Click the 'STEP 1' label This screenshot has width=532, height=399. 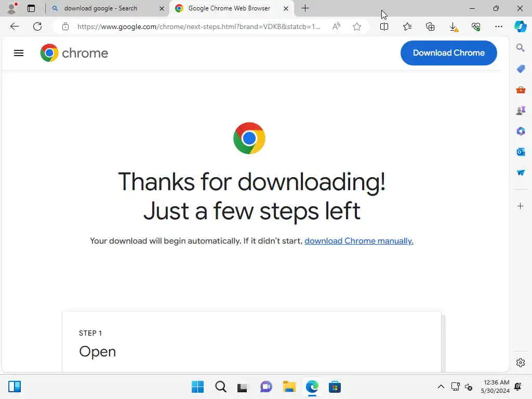pos(90,333)
